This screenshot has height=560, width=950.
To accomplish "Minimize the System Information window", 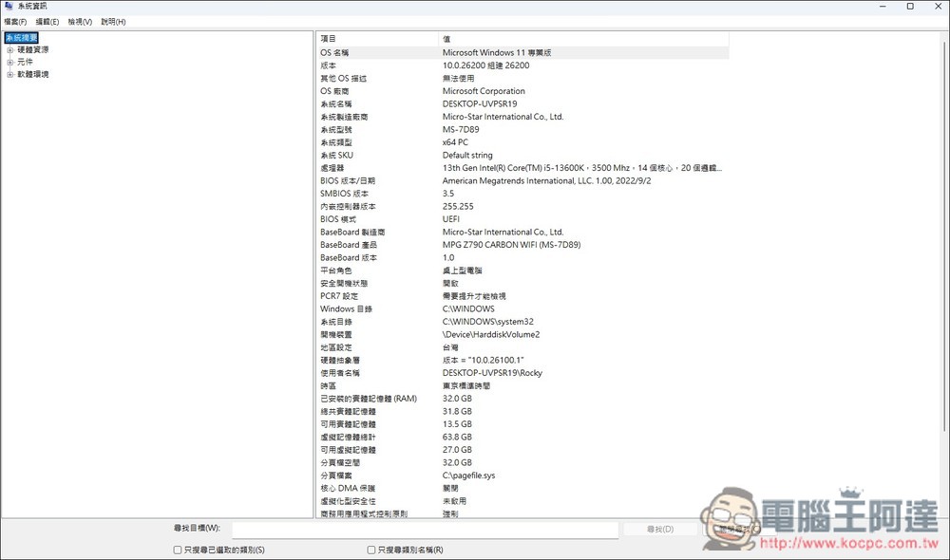I will pyautogui.click(x=883, y=6).
